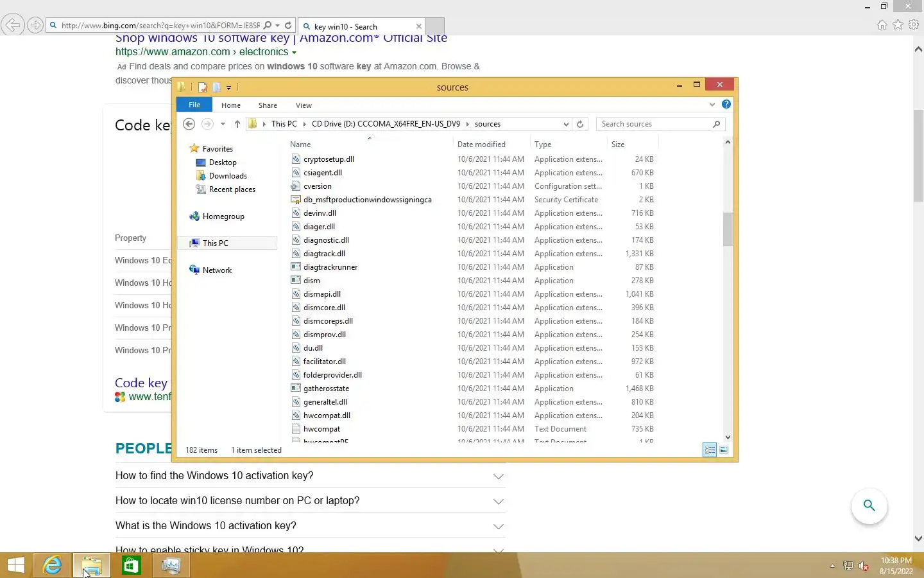The image size is (924, 578).
Task: Switch to Details view in status bar
Action: pyautogui.click(x=710, y=450)
